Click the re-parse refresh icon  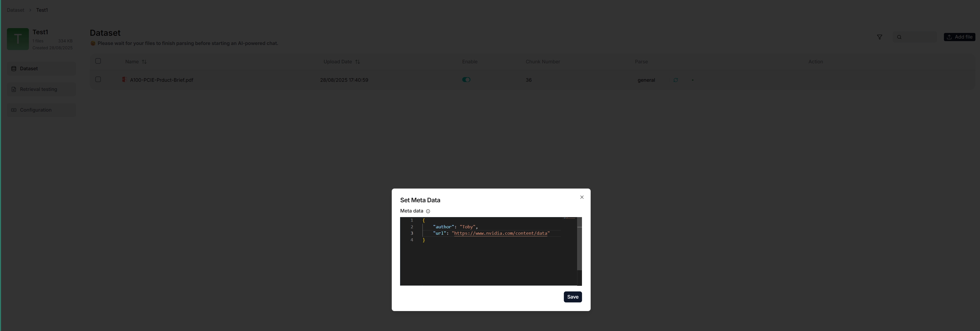tap(676, 80)
